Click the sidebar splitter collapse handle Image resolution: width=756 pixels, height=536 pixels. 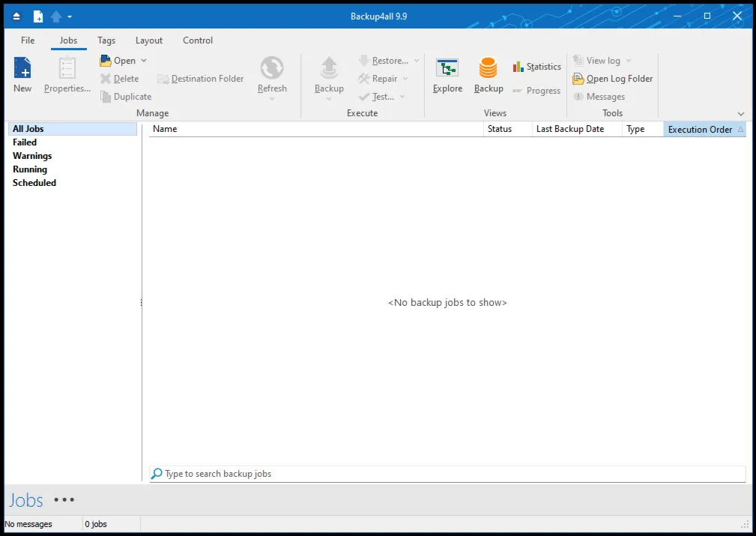(142, 303)
